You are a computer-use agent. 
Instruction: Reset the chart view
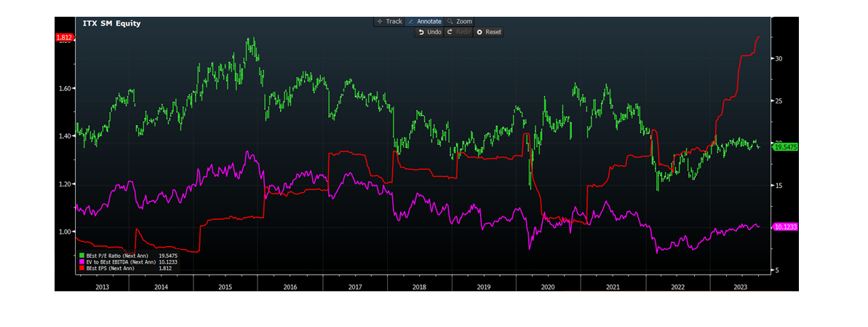tap(488, 32)
